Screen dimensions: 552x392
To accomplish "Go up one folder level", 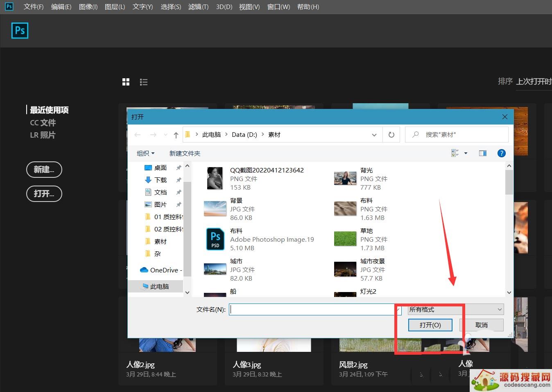I will (176, 135).
